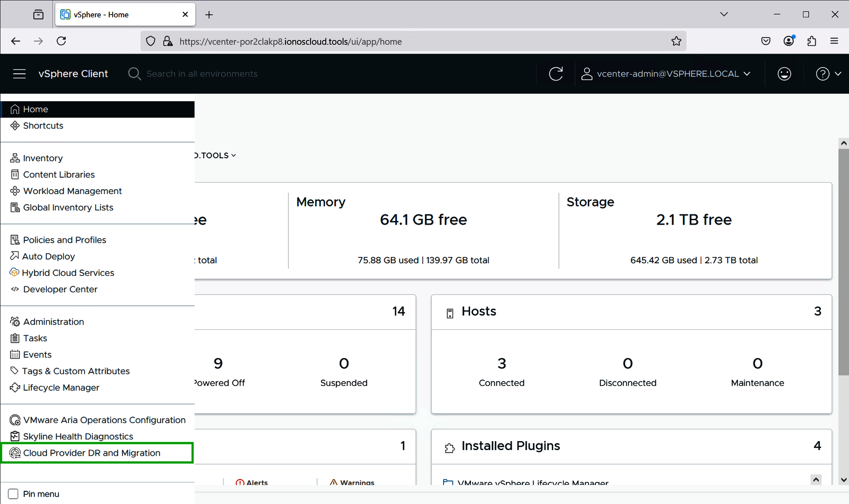Screen dimensions: 849x504
Task: Go to Administration in the menu
Action: (54, 322)
